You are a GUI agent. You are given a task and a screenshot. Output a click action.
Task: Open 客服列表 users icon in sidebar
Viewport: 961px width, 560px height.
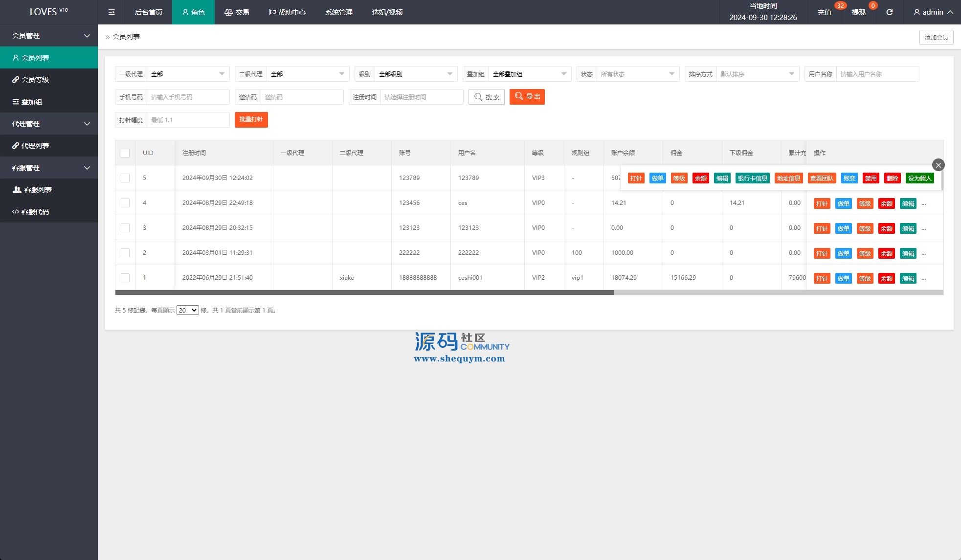pos(17,190)
